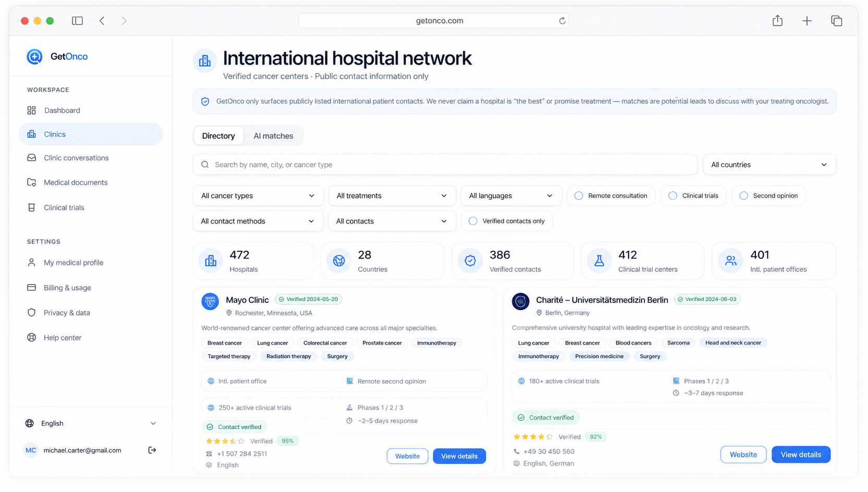Click Rochester, Minnesota, USA location
Viewport: 868px width, 492px height.
pos(274,313)
